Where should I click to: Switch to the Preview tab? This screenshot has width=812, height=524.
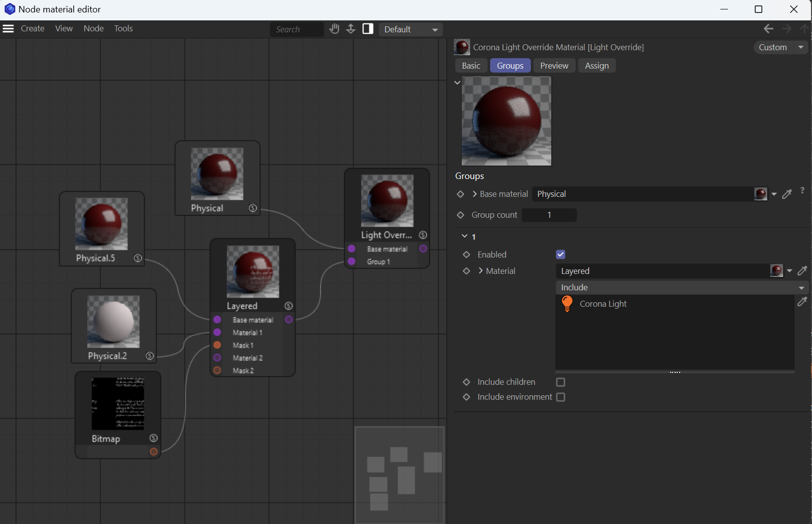(x=554, y=66)
